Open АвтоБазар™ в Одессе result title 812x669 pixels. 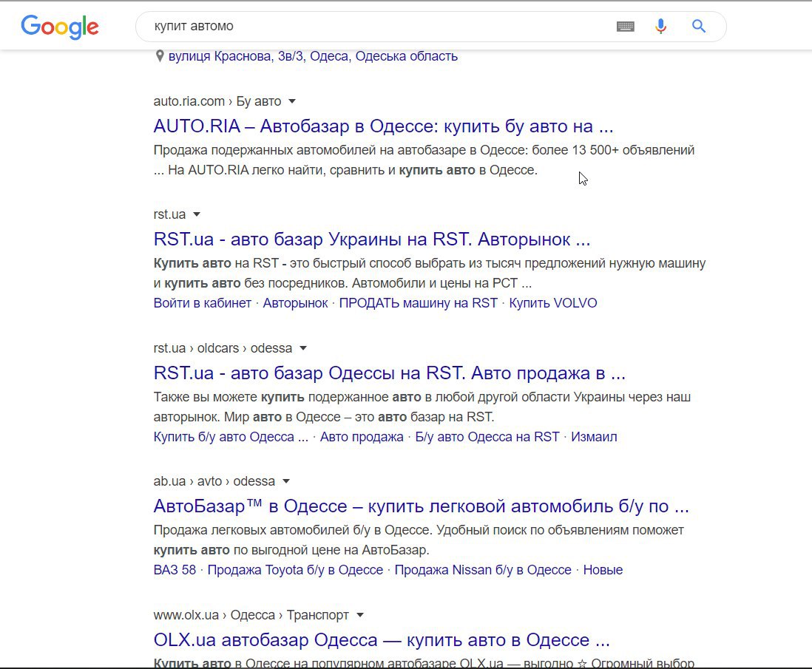pyautogui.click(x=421, y=506)
